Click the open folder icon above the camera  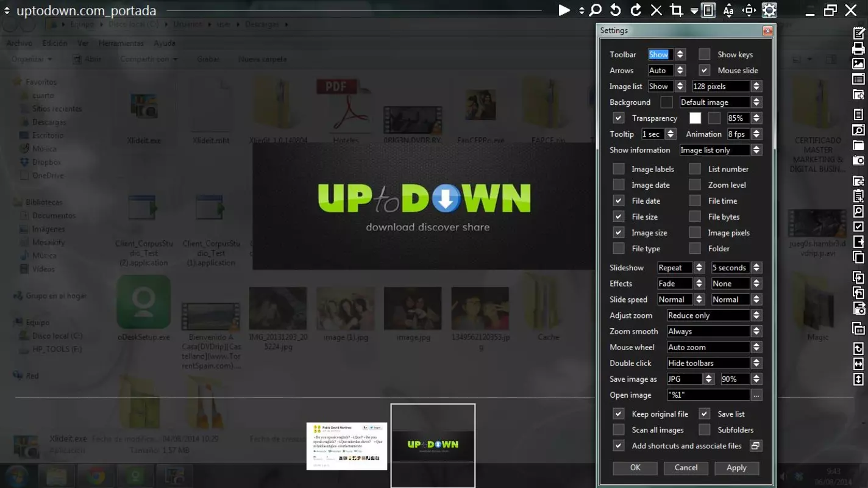(x=858, y=145)
